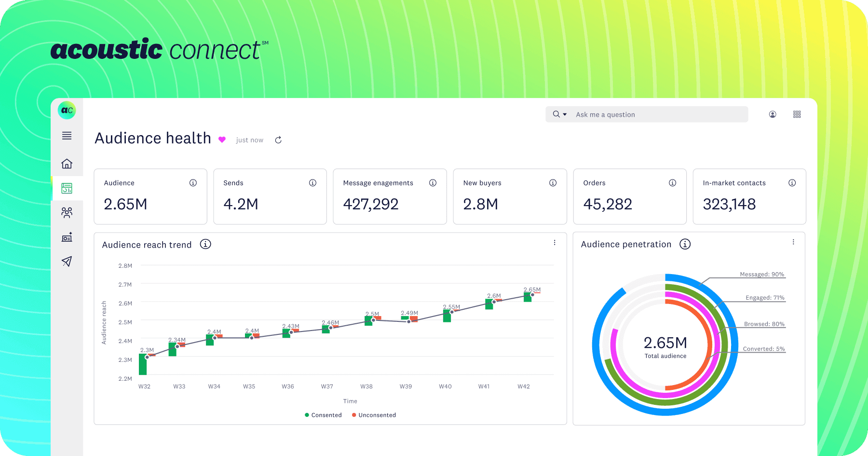Open the user profile account icon
The height and width of the screenshot is (456, 868).
tap(772, 114)
